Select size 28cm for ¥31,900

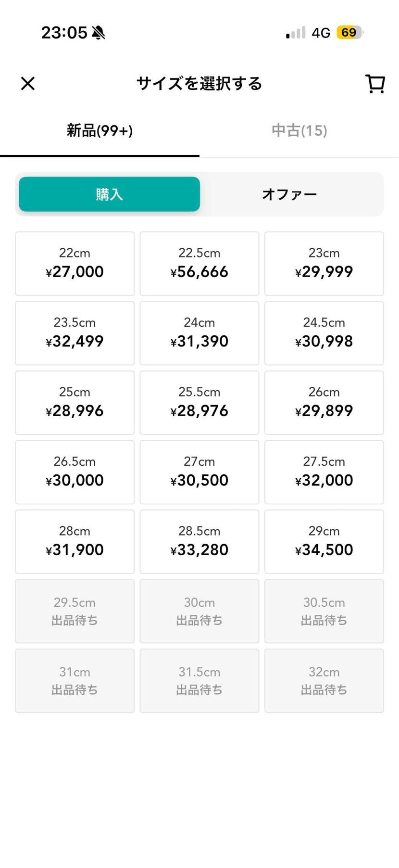(x=75, y=541)
